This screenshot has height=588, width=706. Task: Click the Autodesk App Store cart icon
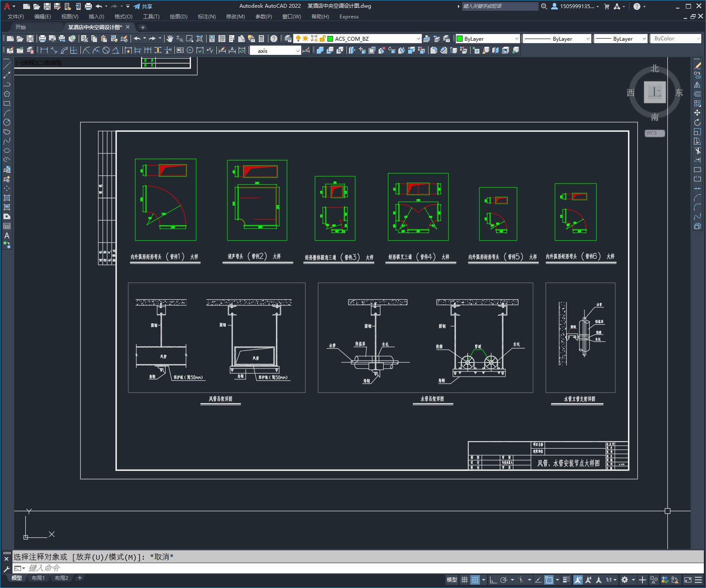[607, 6]
